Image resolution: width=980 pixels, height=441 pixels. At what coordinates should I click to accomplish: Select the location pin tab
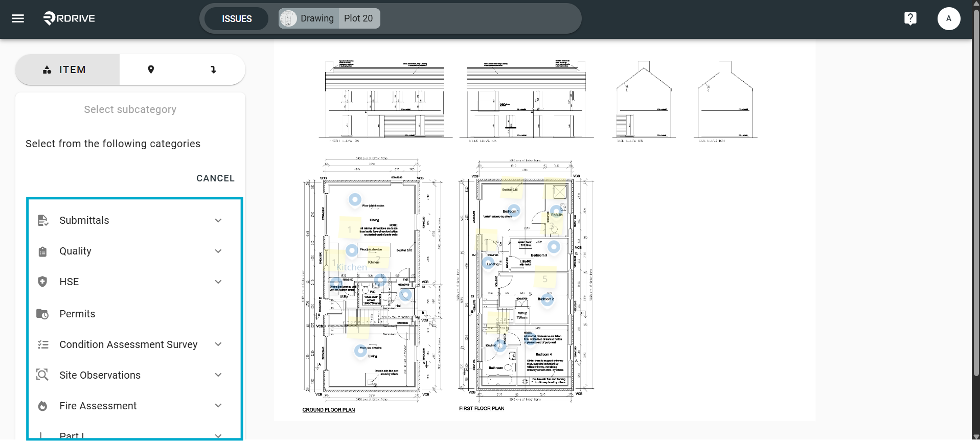151,69
